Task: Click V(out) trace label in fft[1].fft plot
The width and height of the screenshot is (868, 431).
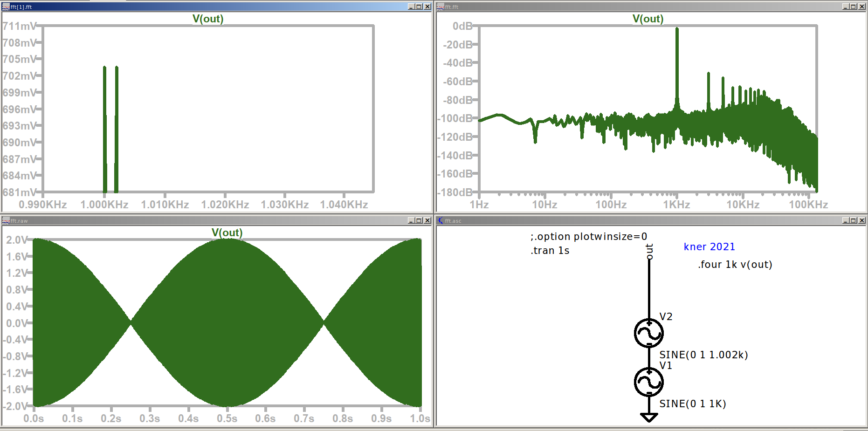Action: 208,19
